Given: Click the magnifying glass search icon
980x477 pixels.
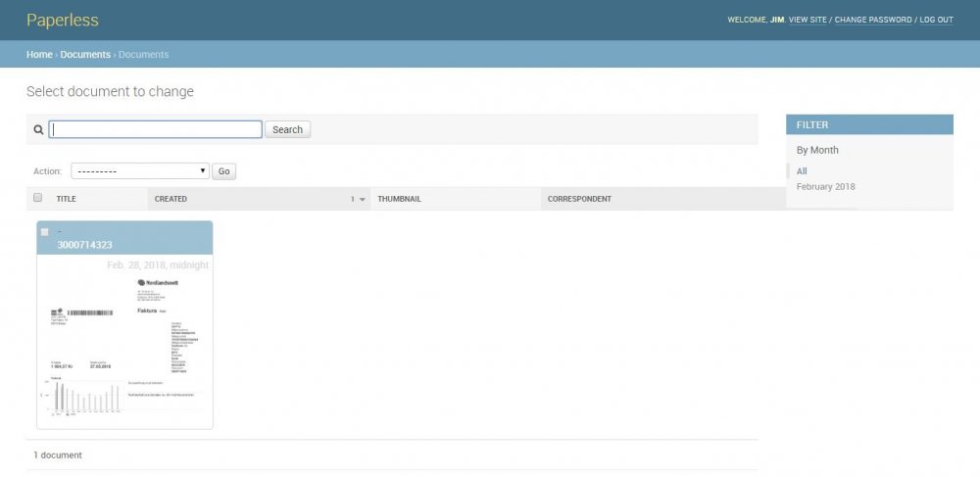Looking at the screenshot, I should 39,130.
